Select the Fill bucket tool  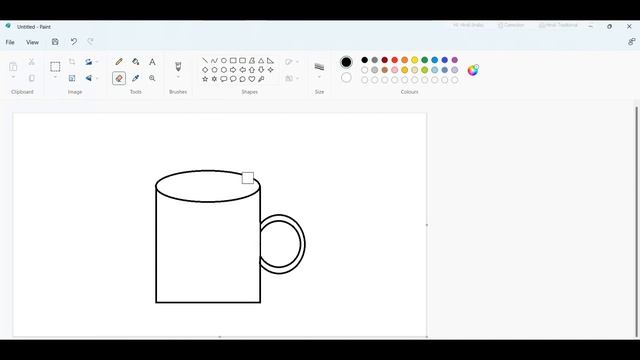coord(136,62)
